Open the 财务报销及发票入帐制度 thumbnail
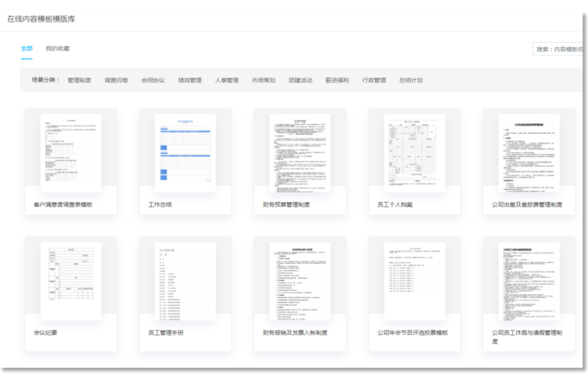Screen dimensions: 588x376 point(300,281)
